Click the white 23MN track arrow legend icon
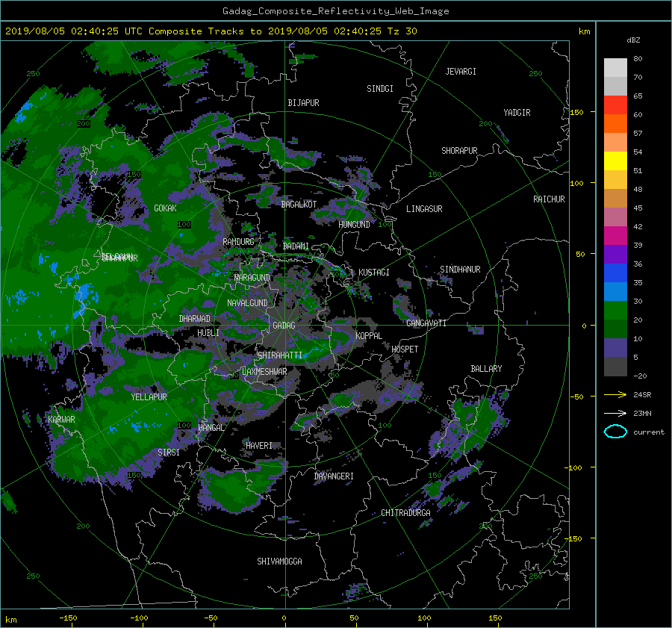The image size is (672, 628). pos(615,413)
